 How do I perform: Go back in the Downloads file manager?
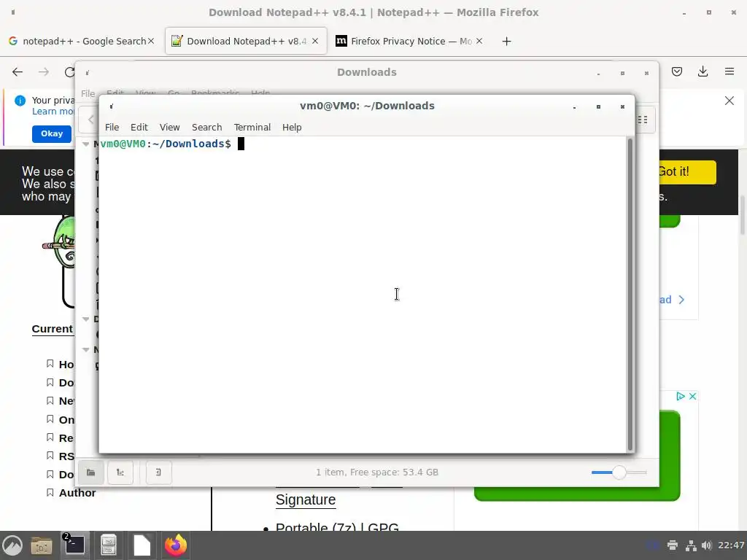coord(90,120)
